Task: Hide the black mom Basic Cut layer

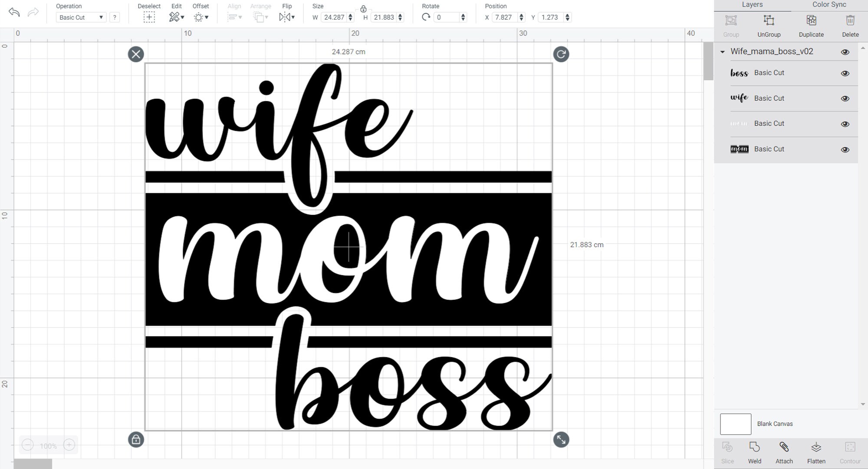Action: (845, 150)
